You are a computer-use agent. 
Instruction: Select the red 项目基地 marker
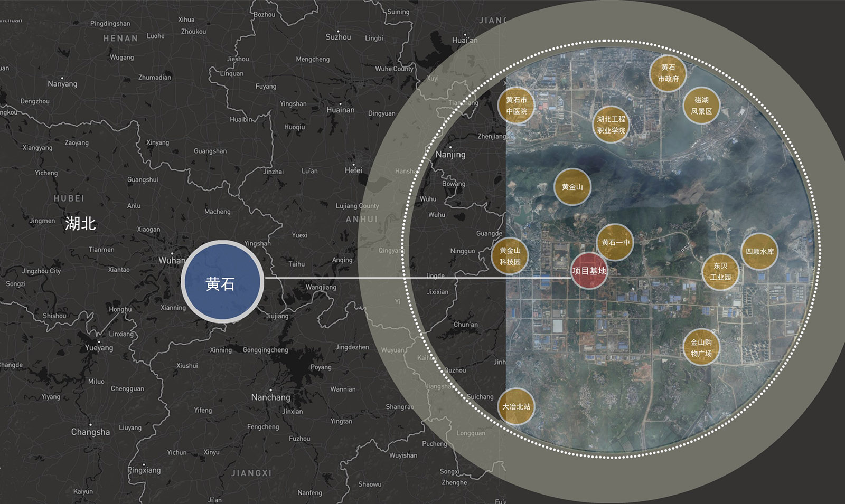point(589,271)
